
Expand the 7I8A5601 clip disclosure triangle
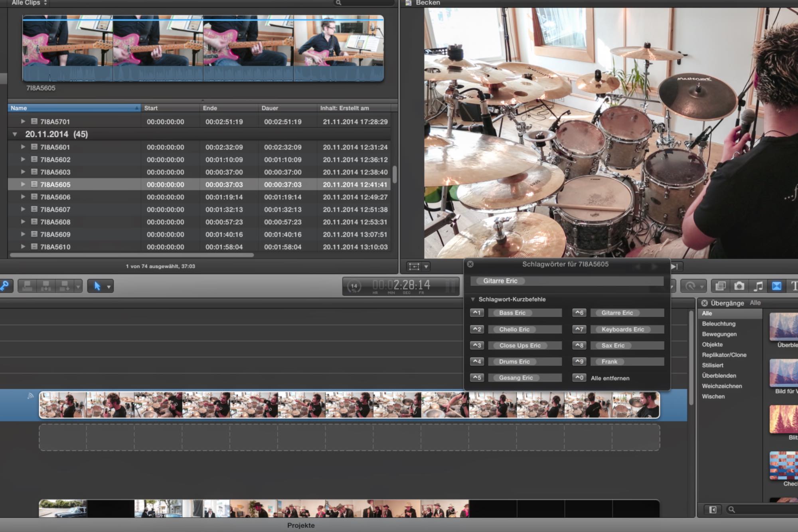coord(22,147)
